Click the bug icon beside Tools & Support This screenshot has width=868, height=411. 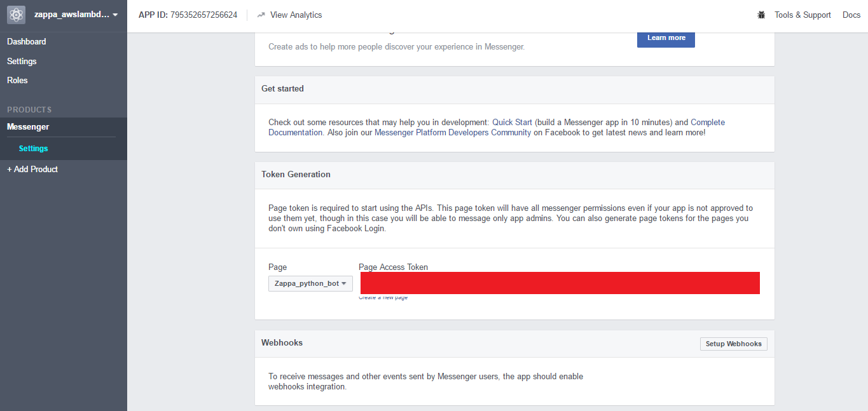point(761,15)
